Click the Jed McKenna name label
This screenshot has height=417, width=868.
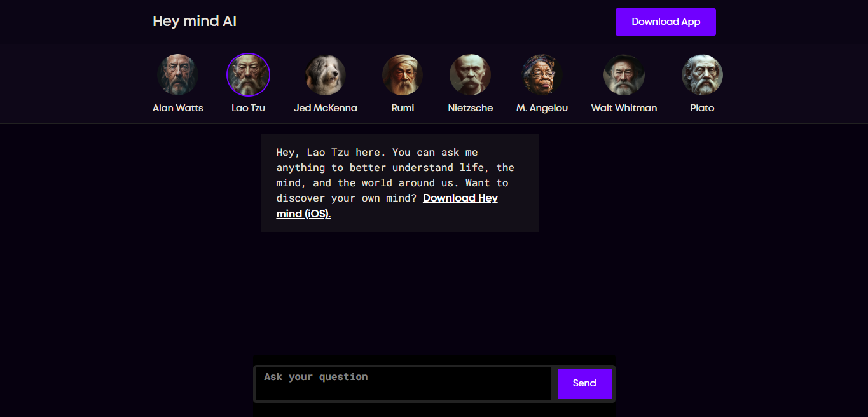pos(326,108)
